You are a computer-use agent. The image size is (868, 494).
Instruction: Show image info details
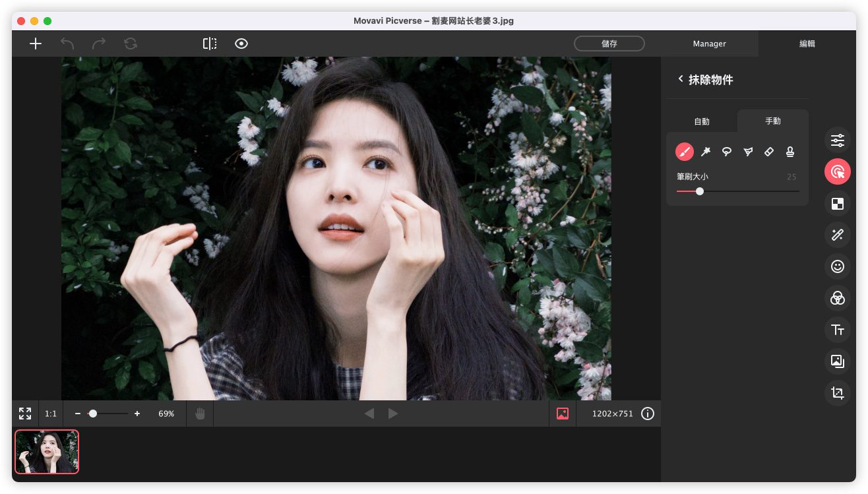(648, 414)
